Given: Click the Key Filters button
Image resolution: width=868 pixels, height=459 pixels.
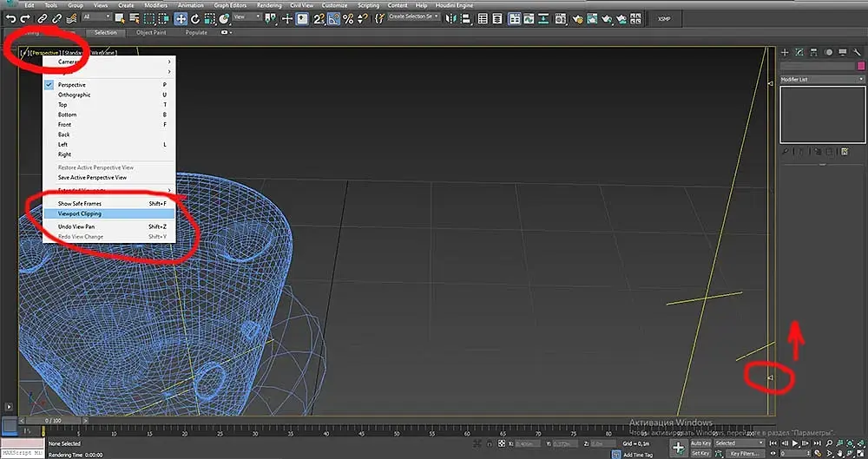Looking at the screenshot, I should [745, 453].
